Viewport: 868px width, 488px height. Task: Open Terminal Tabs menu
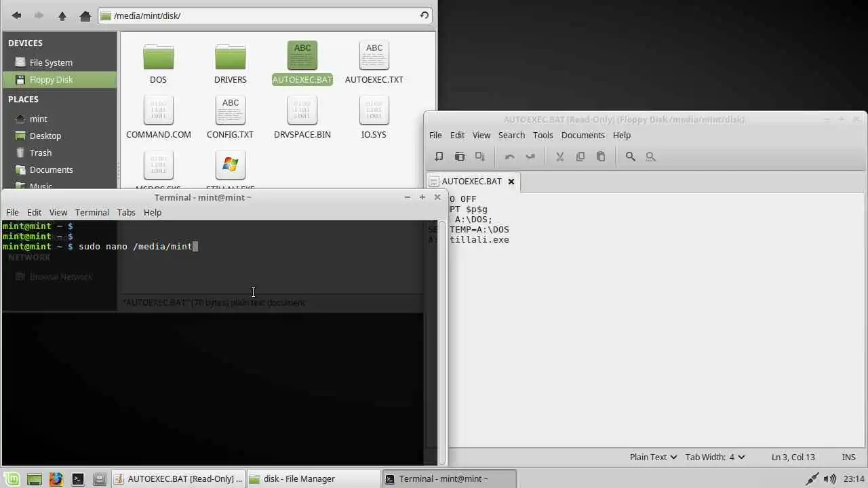pos(126,212)
